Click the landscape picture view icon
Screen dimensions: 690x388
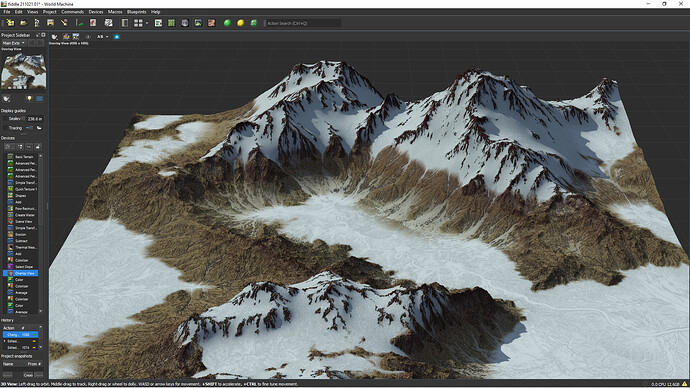tap(198, 23)
